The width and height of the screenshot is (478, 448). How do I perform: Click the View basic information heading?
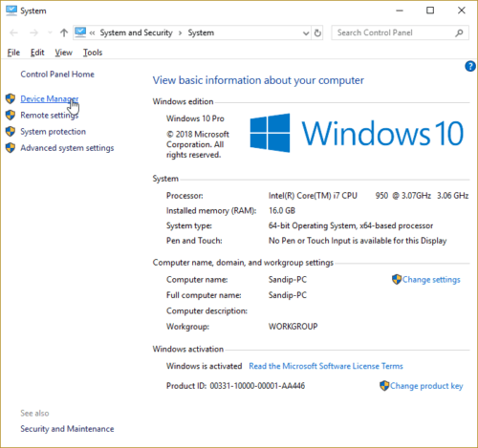point(258,80)
